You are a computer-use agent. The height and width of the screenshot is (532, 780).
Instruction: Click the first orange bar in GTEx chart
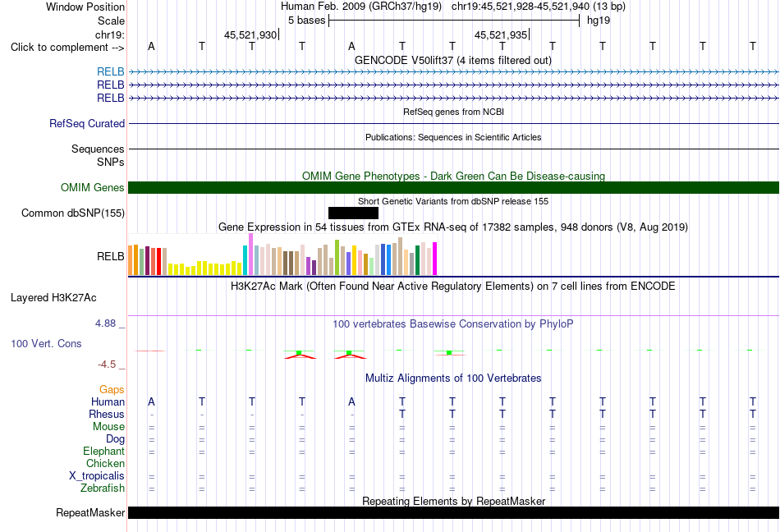point(131,260)
